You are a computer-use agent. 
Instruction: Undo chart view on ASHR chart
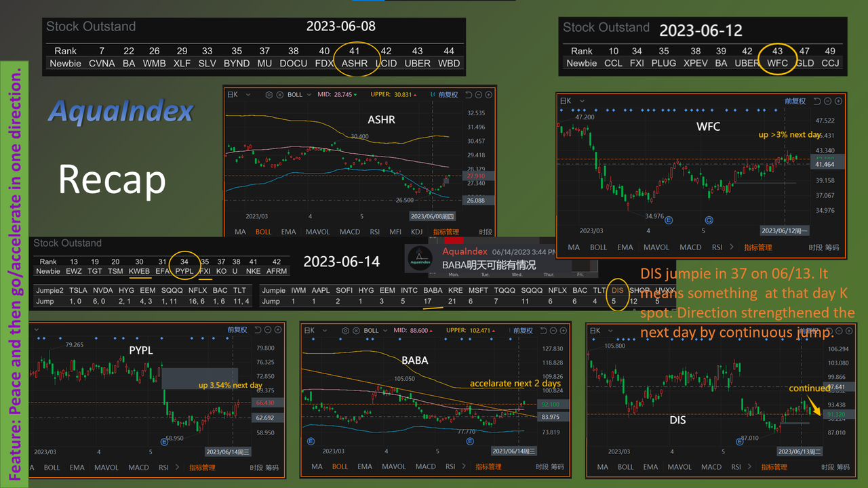coord(469,95)
